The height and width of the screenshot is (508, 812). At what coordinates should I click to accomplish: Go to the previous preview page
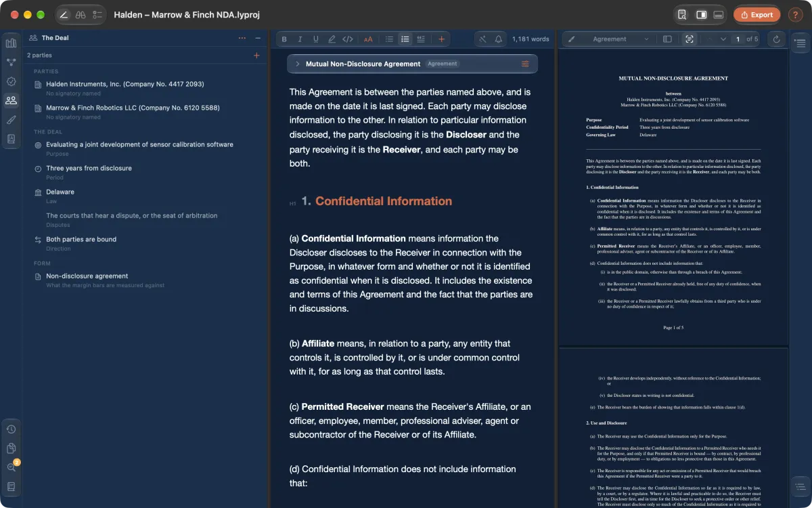pyautogui.click(x=710, y=39)
